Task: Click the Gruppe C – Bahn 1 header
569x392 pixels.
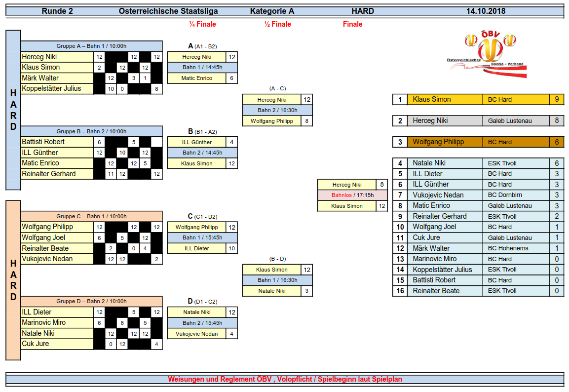Action: click(91, 216)
